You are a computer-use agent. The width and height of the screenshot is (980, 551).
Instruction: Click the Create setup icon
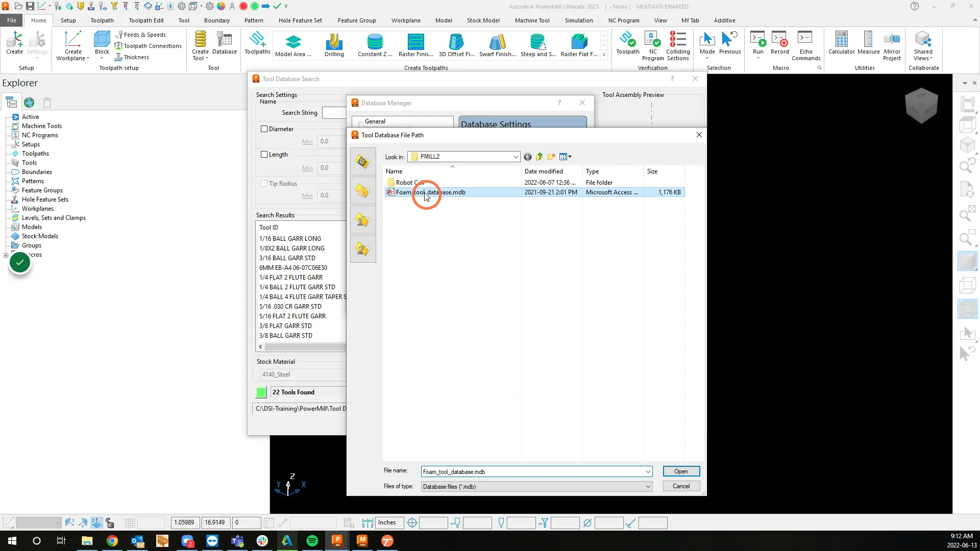click(x=14, y=43)
